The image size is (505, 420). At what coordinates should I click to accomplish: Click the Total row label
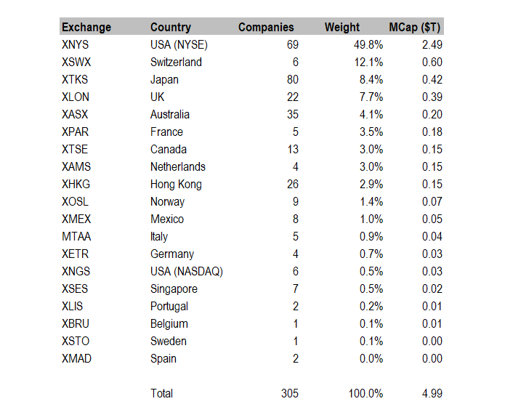[x=161, y=394]
